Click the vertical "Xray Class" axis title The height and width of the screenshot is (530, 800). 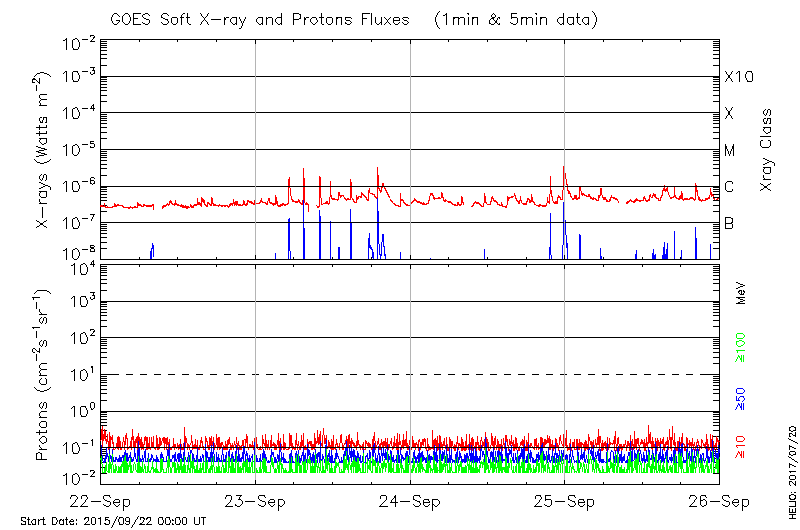coord(766,150)
